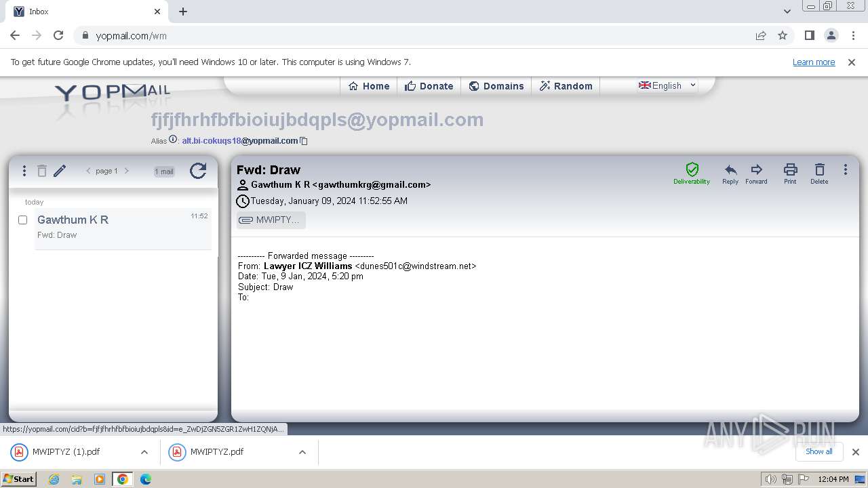This screenshot has height=488, width=868.
Task: Click the alias info icon
Action: 173,140
